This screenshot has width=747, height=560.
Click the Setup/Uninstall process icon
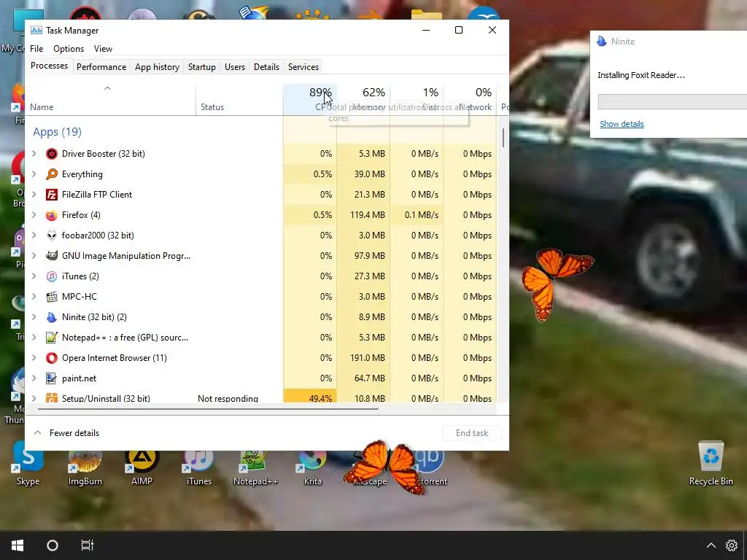coord(52,398)
